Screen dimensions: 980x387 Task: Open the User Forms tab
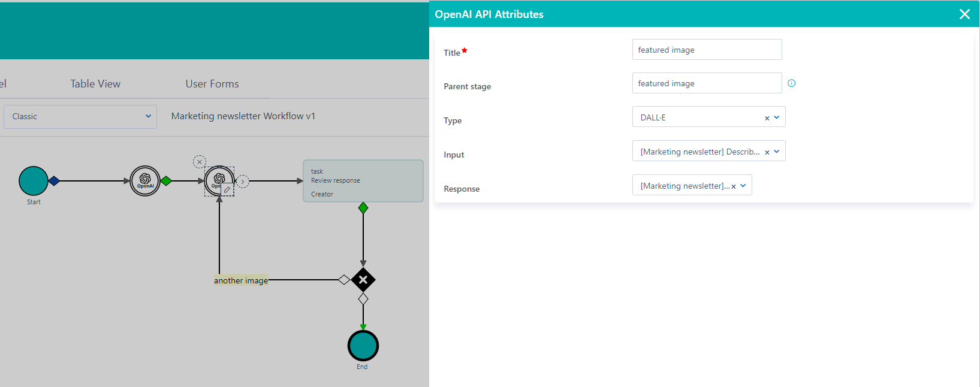(x=212, y=84)
